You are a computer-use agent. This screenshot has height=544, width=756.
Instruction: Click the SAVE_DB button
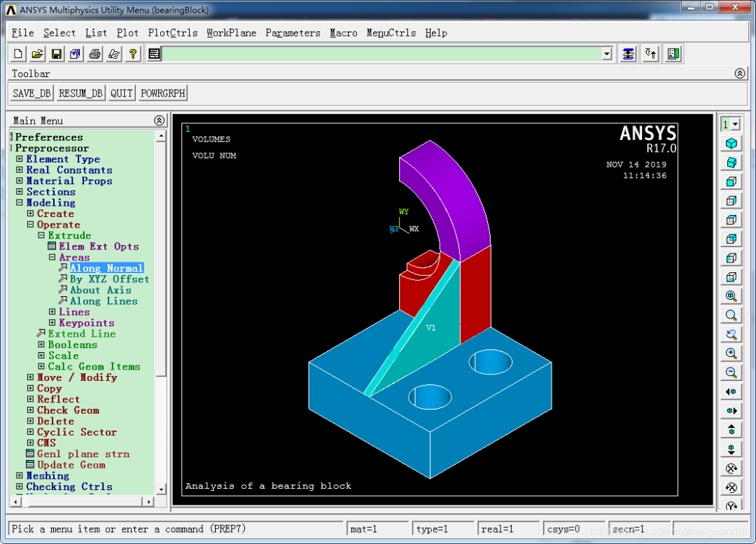click(x=31, y=93)
